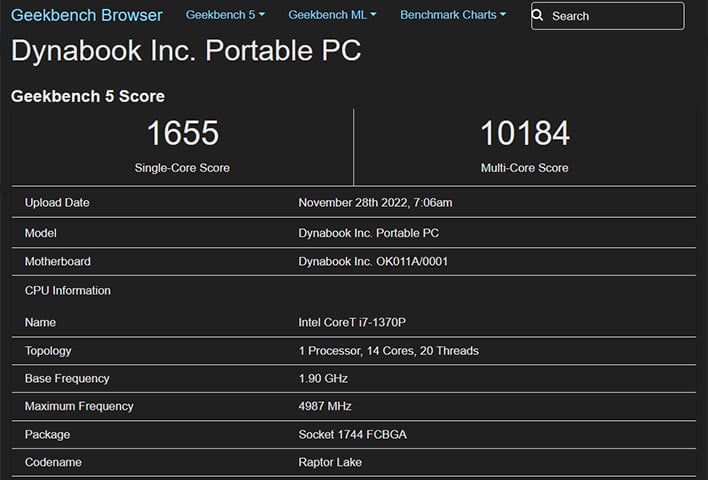708x480 pixels.
Task: Click the Topology row label
Action: (48, 351)
